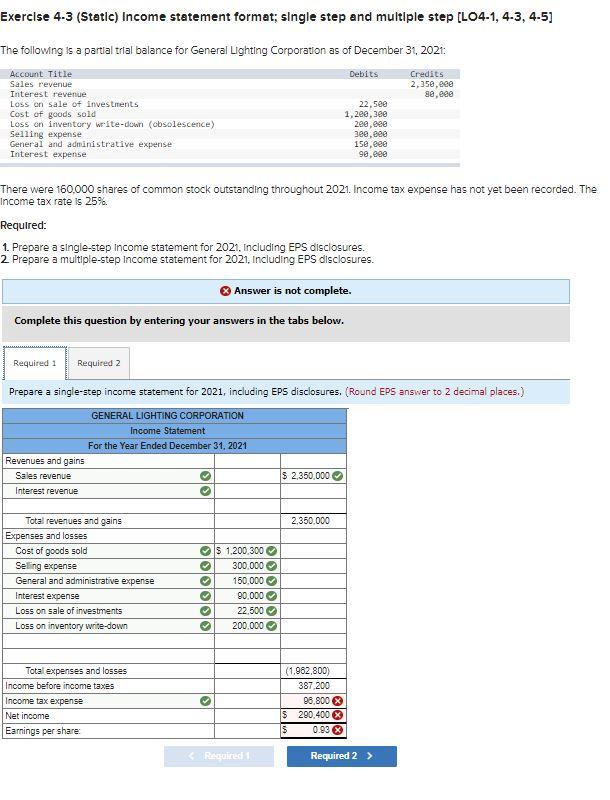This screenshot has height=800, width=610.
Task: Click the red X beside the 96,800 tax amount
Action: 337,701
